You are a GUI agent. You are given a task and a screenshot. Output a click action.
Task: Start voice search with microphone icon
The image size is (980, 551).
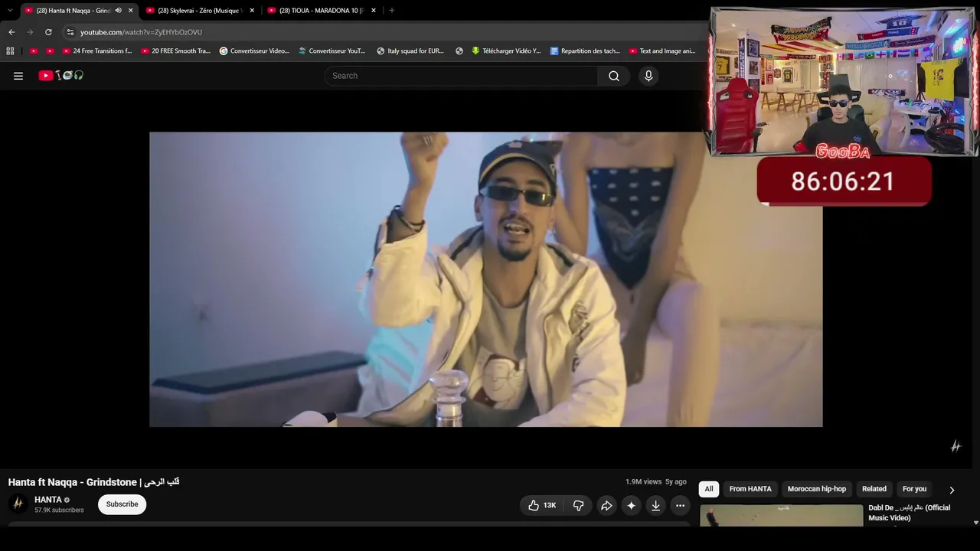tap(648, 76)
